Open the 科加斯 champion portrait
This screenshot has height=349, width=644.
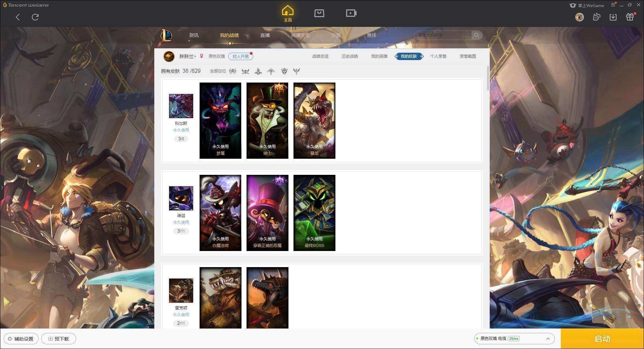[x=181, y=106]
